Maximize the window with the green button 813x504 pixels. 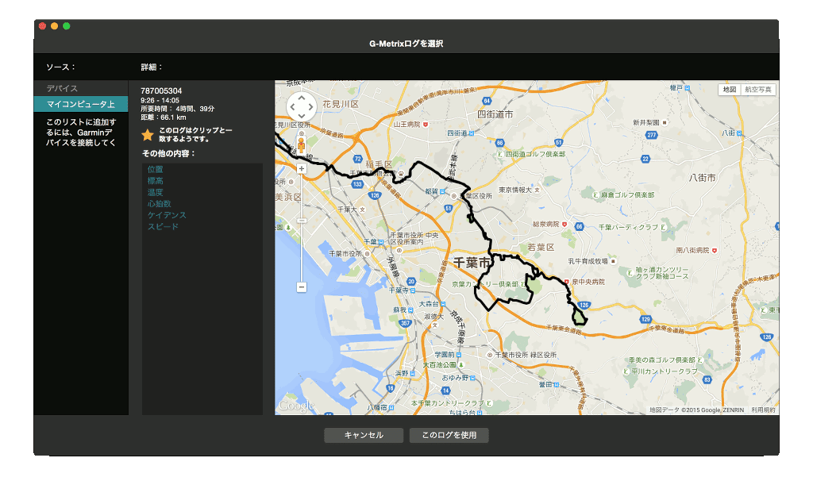[x=67, y=26]
